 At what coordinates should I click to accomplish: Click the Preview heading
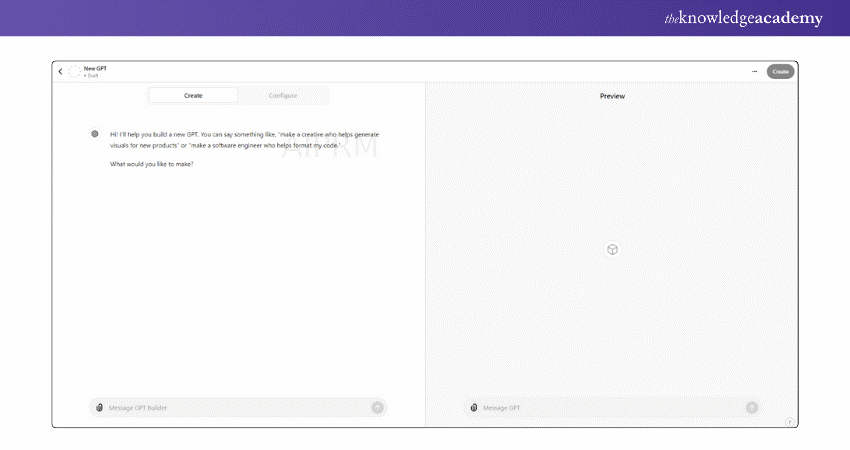click(x=612, y=96)
